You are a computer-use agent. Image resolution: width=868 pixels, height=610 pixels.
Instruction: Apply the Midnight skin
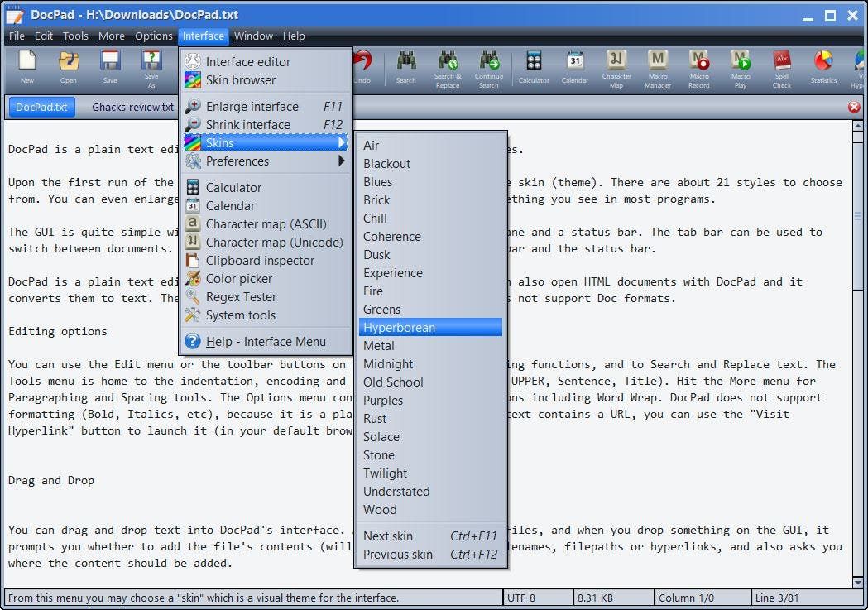tap(430, 364)
